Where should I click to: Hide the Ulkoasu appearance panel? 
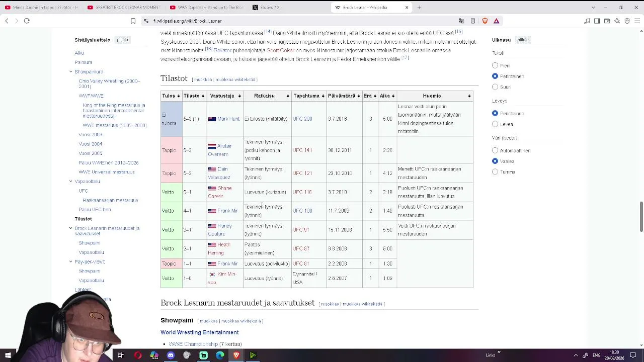pyautogui.click(x=523, y=40)
